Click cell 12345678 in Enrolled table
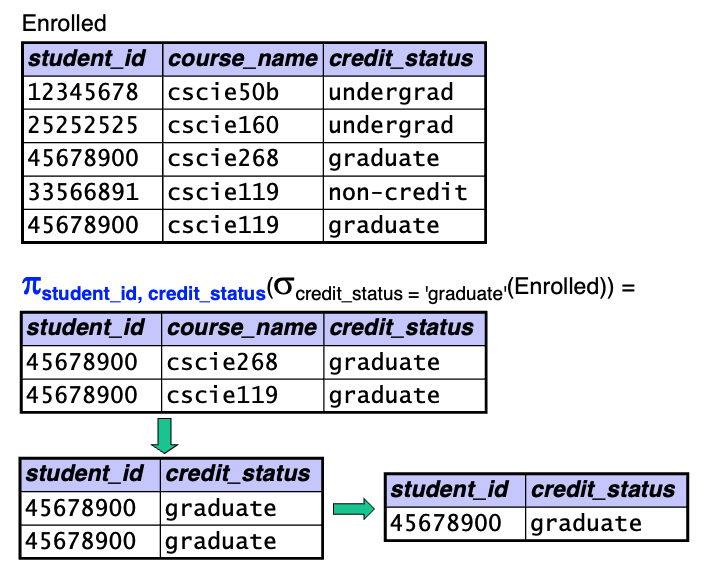Image resolution: width=709 pixels, height=564 pixels. [x=93, y=92]
